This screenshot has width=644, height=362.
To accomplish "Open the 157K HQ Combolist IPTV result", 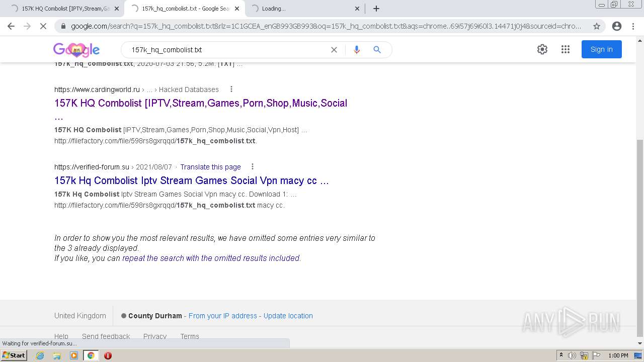I will point(201,103).
